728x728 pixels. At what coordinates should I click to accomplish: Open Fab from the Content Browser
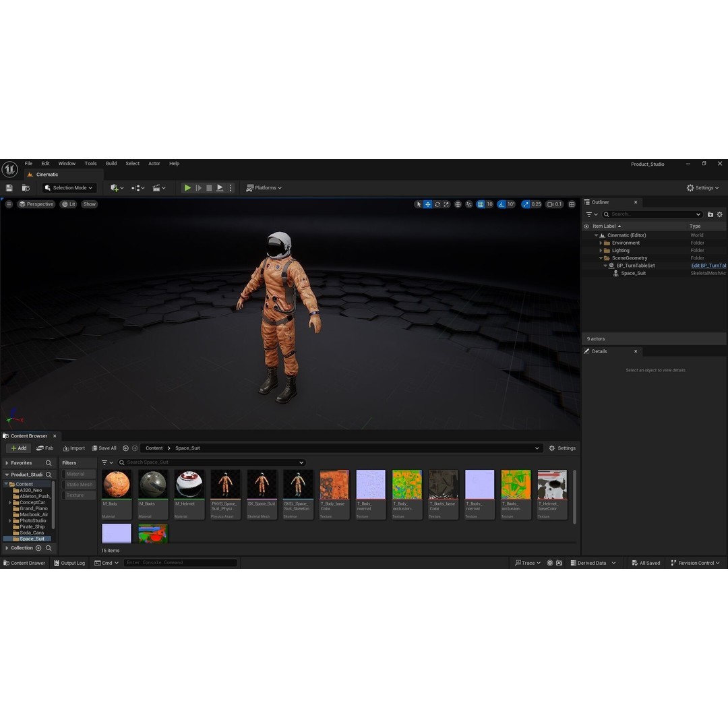pyautogui.click(x=45, y=448)
